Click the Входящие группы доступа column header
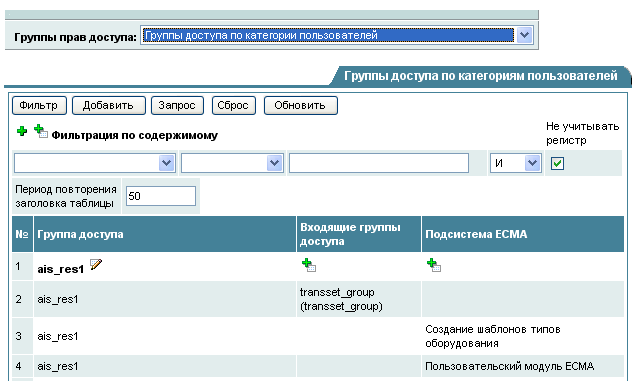 coord(359,234)
